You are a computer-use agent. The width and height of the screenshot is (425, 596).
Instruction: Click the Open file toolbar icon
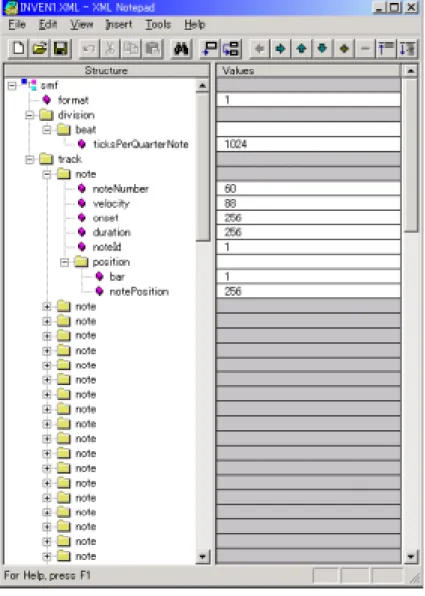coord(39,49)
